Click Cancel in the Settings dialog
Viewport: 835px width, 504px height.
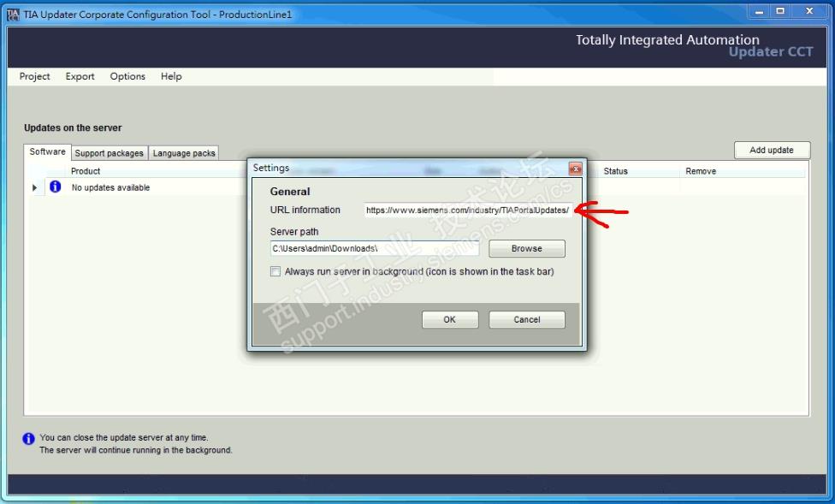point(527,320)
